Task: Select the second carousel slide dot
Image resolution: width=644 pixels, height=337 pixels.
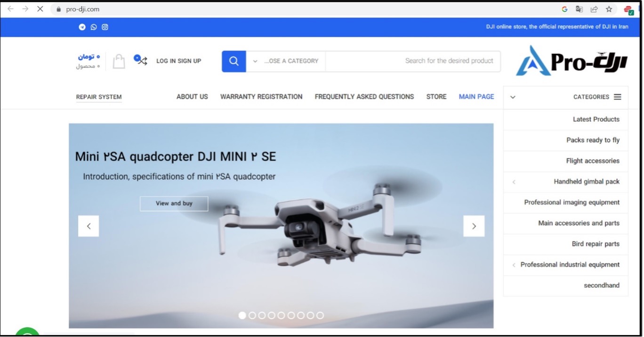Action: (x=252, y=315)
